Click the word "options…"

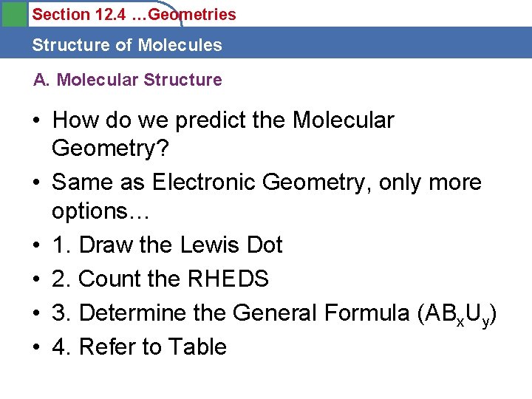tap(100, 211)
